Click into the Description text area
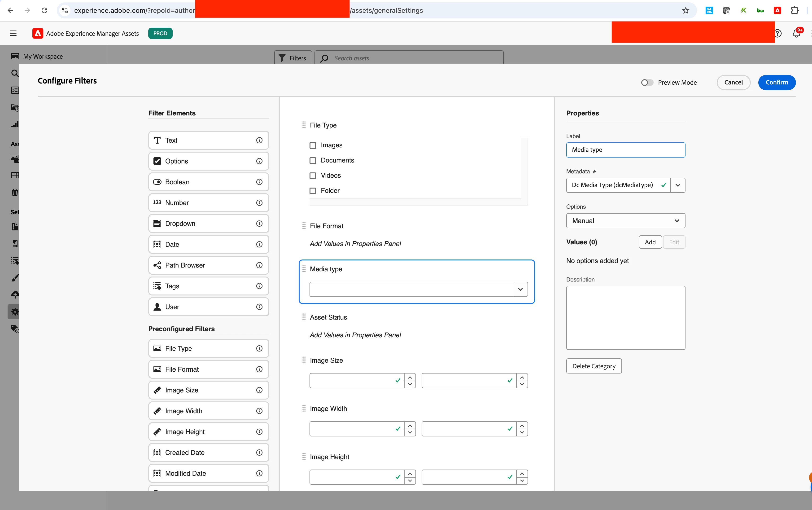 (x=625, y=317)
